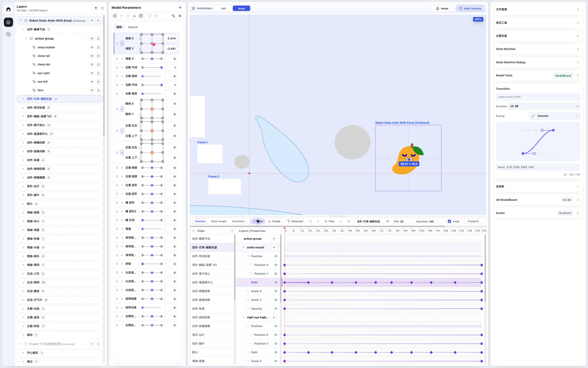The width and height of the screenshot is (588, 368).
Task: Add property to smile mouth track
Action: coord(274,247)
